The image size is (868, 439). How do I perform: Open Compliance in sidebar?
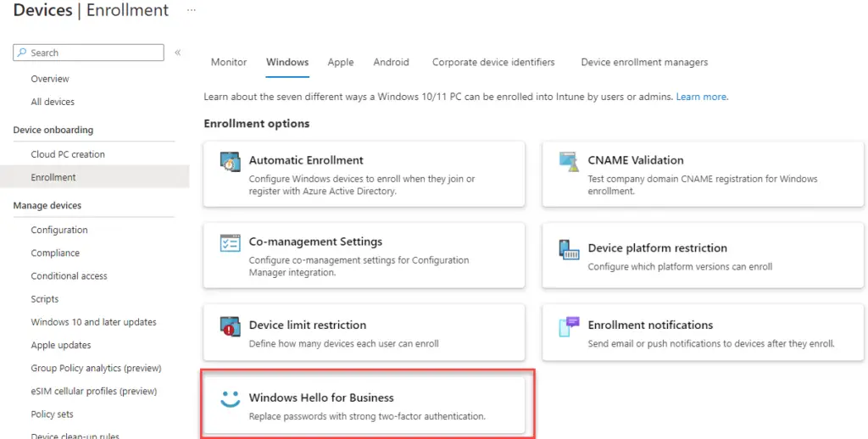[x=55, y=253]
